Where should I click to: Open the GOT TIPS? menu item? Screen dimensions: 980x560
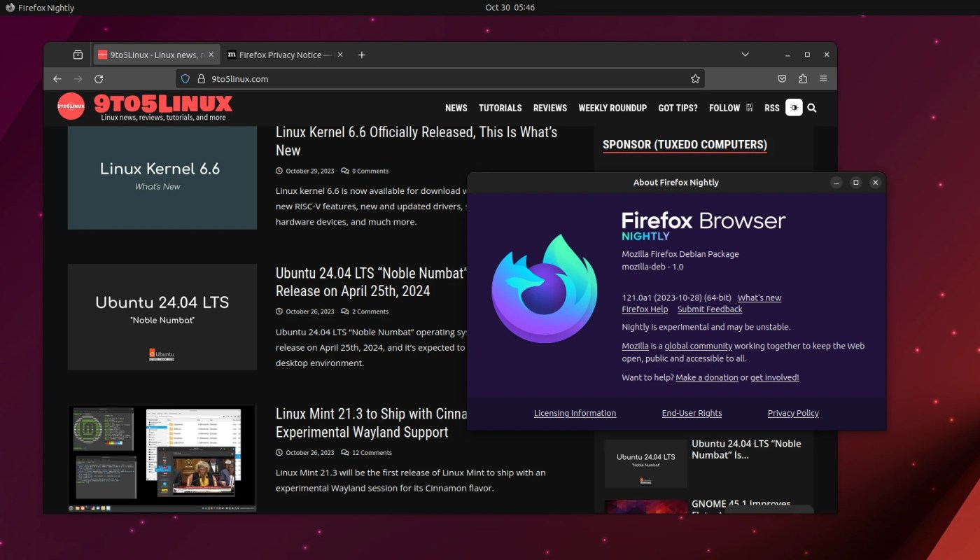coord(678,108)
